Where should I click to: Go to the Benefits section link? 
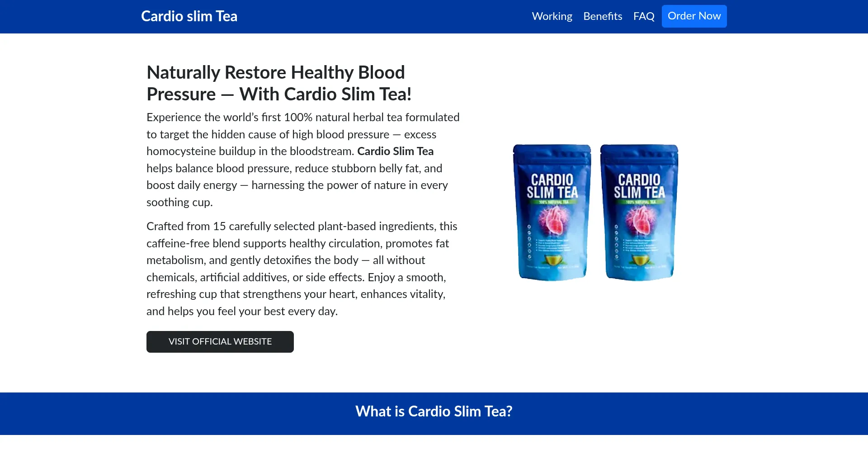pos(603,16)
